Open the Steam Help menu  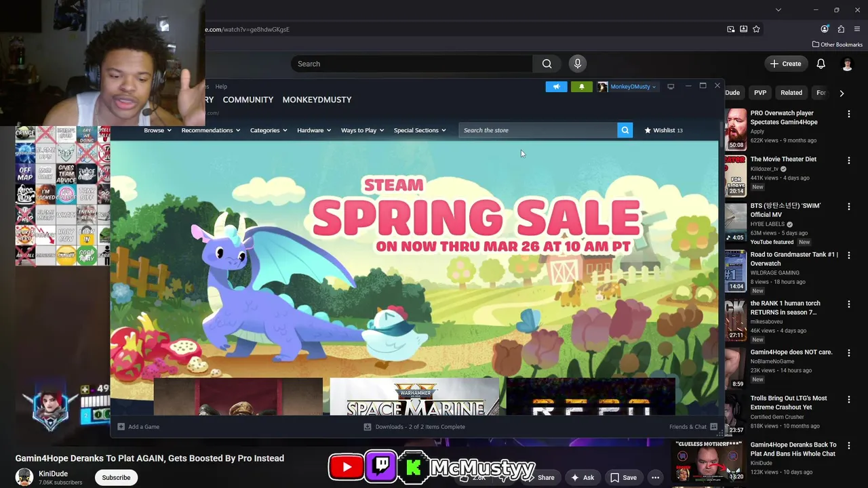pyautogui.click(x=221, y=87)
